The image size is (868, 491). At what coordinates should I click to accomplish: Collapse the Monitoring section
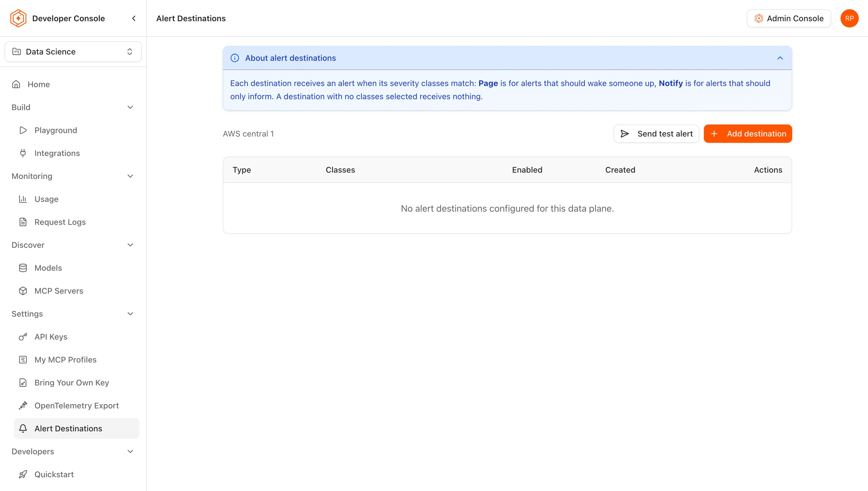click(x=130, y=176)
